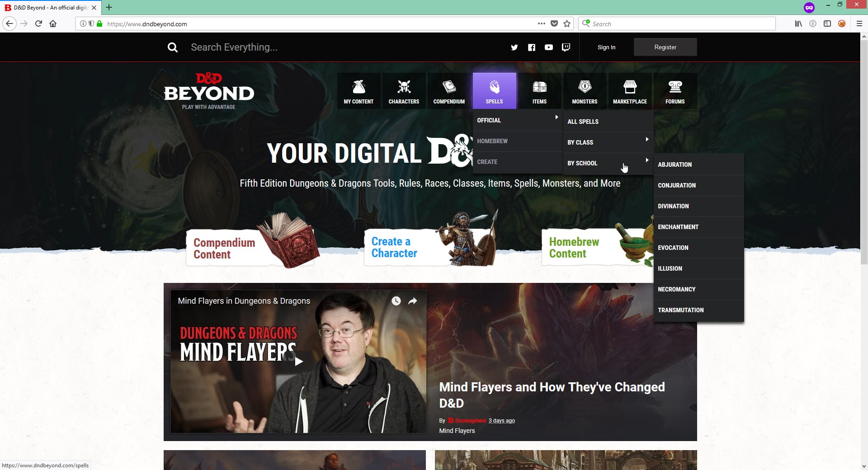The height and width of the screenshot is (470, 868).
Task: Expand the Official spells submenu arrow
Action: tap(557, 117)
